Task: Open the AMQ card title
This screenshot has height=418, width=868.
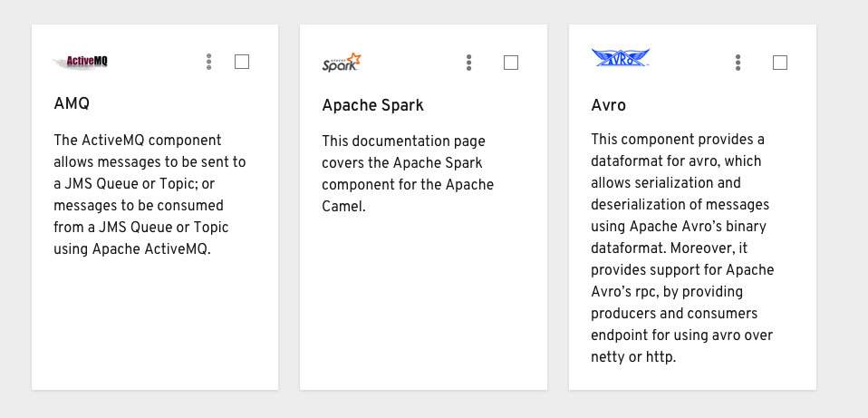Action: tap(72, 103)
